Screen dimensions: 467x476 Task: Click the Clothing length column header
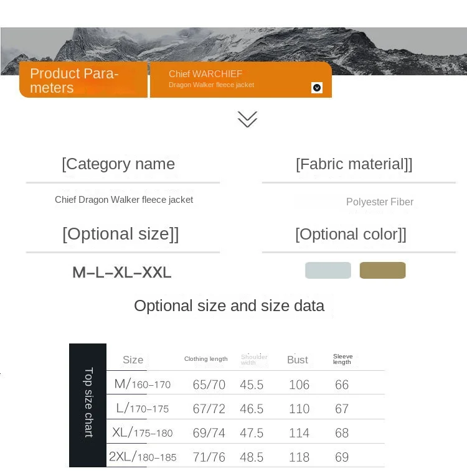(205, 359)
